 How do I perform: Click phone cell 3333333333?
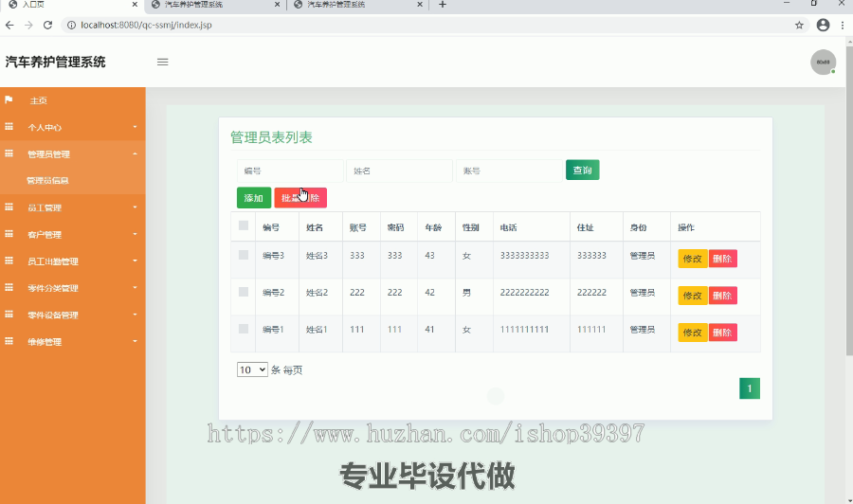(524, 255)
